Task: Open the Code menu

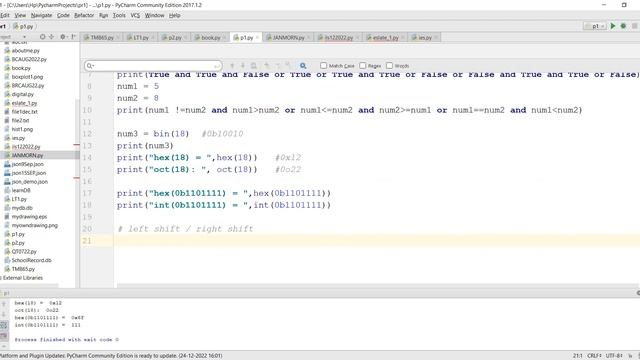Action: point(63,15)
